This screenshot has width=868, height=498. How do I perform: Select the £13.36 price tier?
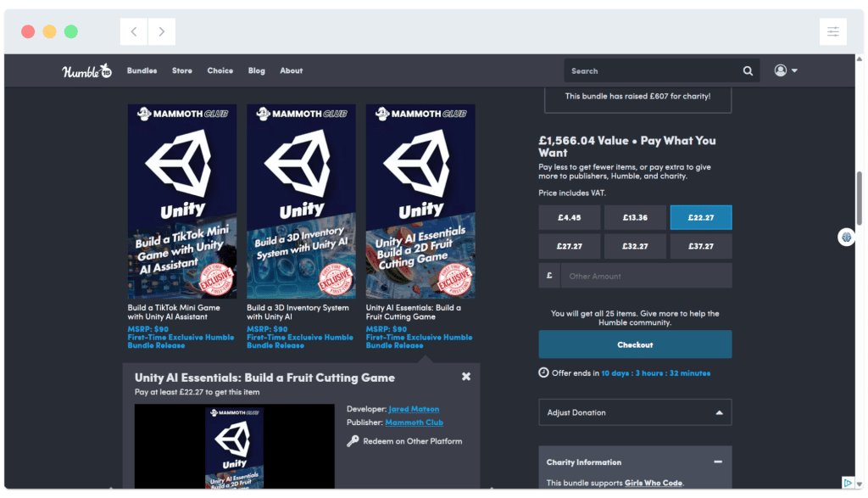[635, 218]
